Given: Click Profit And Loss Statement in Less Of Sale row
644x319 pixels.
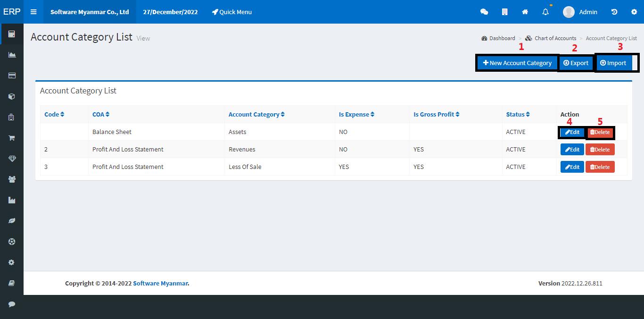Looking at the screenshot, I should [x=128, y=167].
